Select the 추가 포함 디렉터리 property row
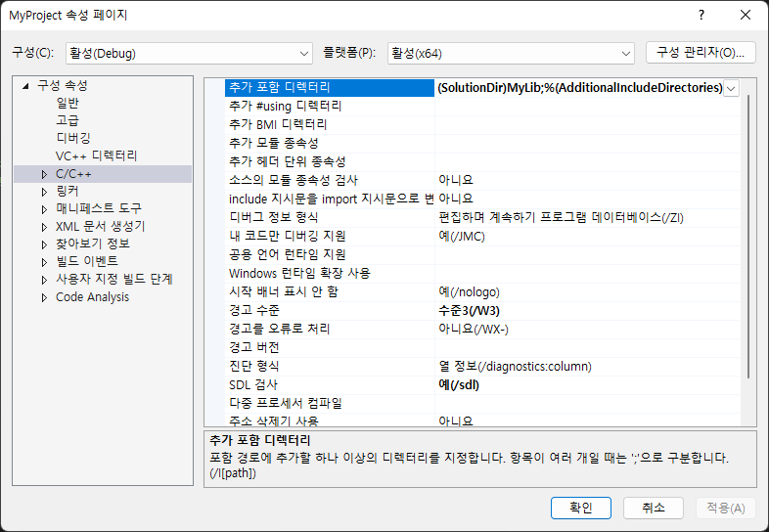This screenshot has height=532, width=769. point(330,88)
